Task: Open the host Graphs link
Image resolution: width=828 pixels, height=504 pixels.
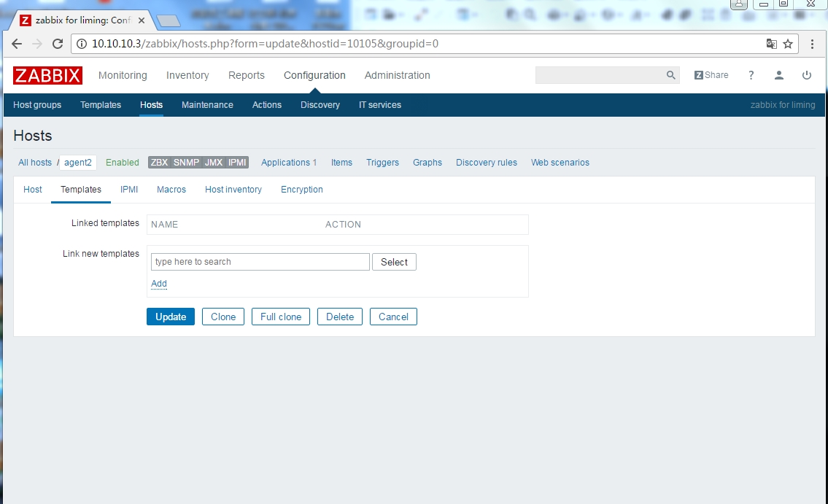Action: 427,163
